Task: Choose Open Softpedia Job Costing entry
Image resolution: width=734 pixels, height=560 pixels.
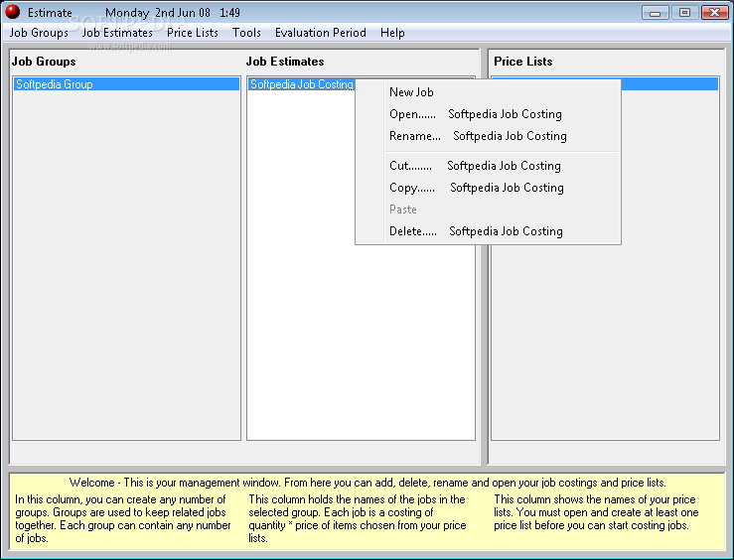Action: pyautogui.click(x=489, y=114)
